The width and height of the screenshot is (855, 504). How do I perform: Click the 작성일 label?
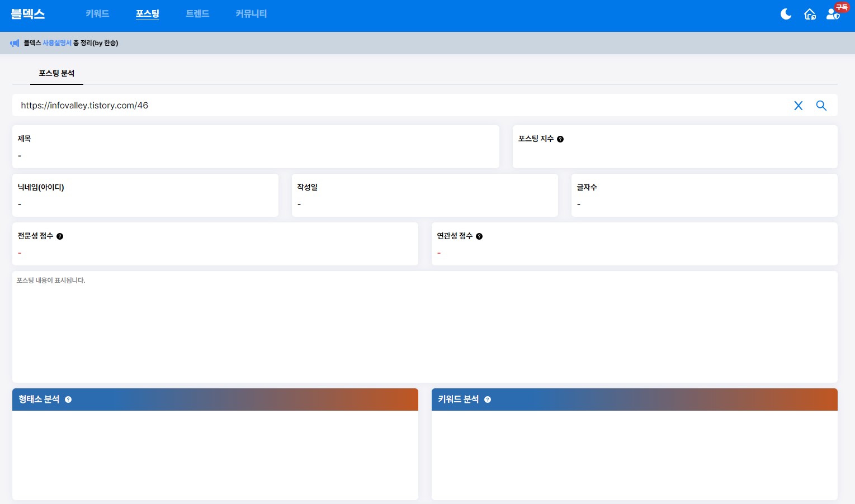point(308,187)
